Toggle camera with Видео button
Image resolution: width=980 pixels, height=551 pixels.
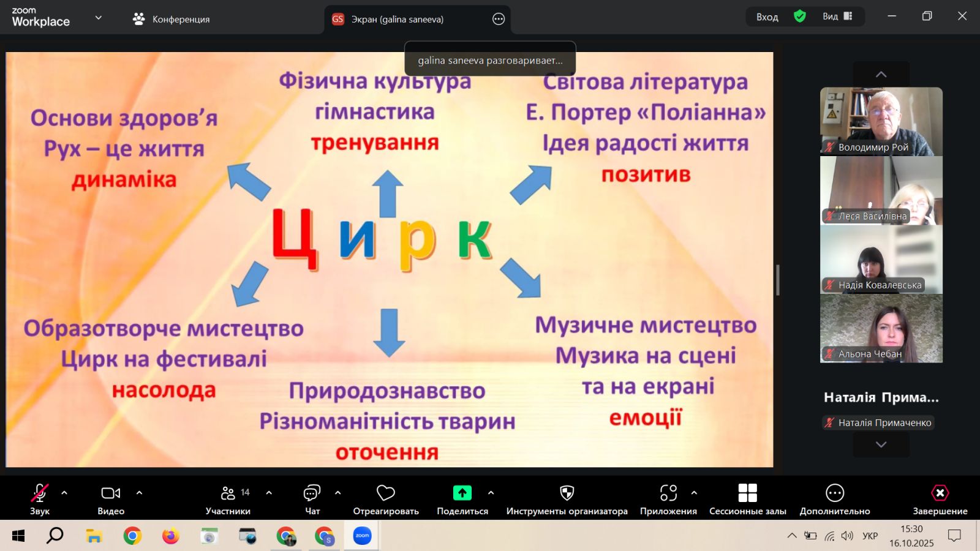[111, 493]
